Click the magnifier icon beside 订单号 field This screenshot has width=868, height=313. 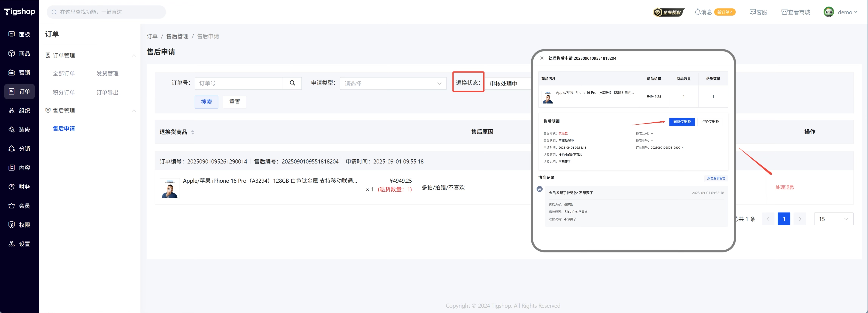292,83
